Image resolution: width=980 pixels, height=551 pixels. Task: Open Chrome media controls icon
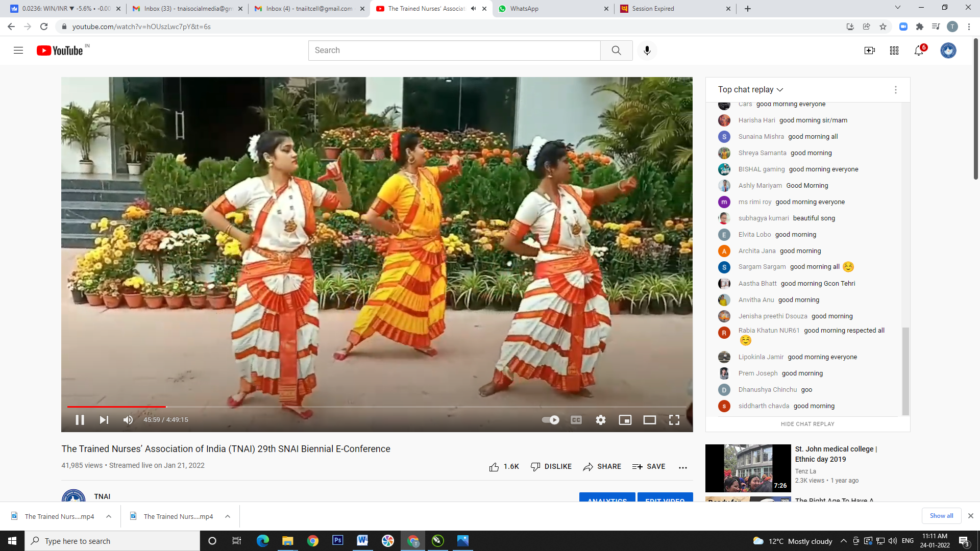(936, 27)
